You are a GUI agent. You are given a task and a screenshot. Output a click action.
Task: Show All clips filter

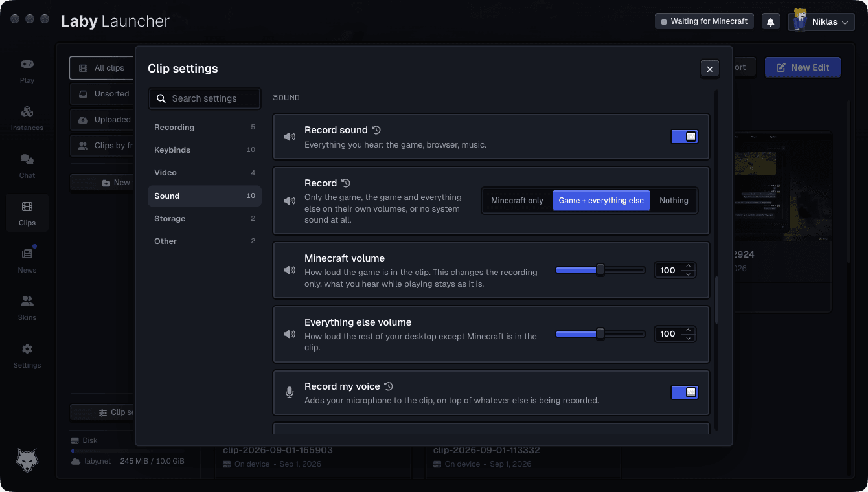[102, 68]
